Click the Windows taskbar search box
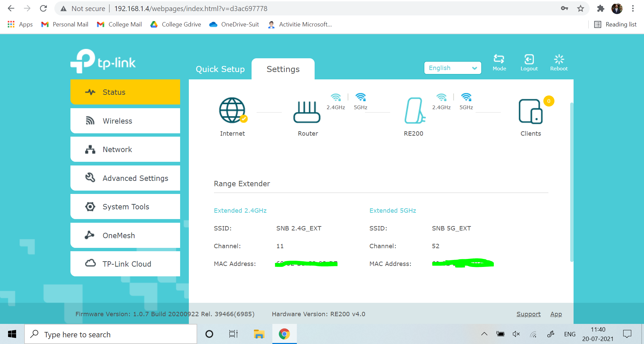The image size is (644, 344). (x=111, y=334)
